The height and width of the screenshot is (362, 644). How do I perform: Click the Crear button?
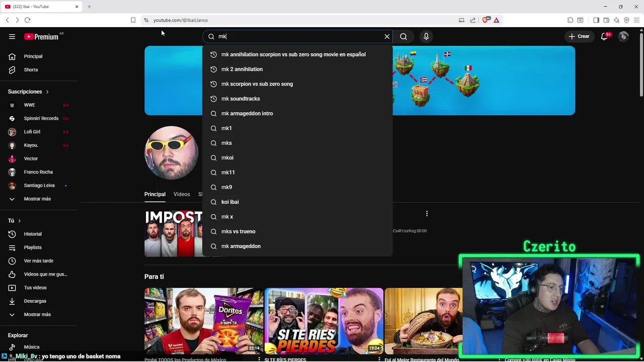(x=579, y=36)
